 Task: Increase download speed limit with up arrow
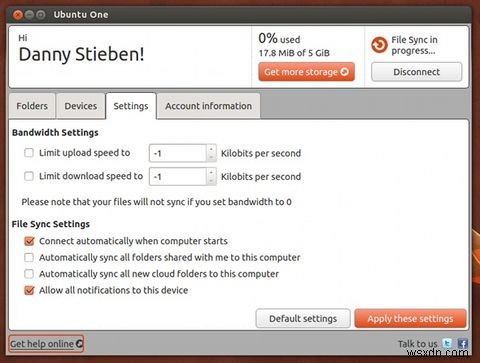(211, 172)
